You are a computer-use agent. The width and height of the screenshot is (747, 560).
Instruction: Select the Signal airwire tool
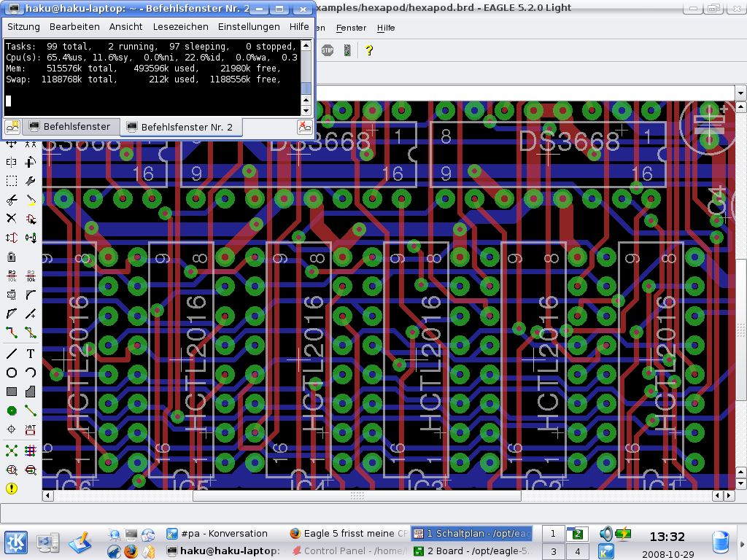pyautogui.click(x=31, y=411)
